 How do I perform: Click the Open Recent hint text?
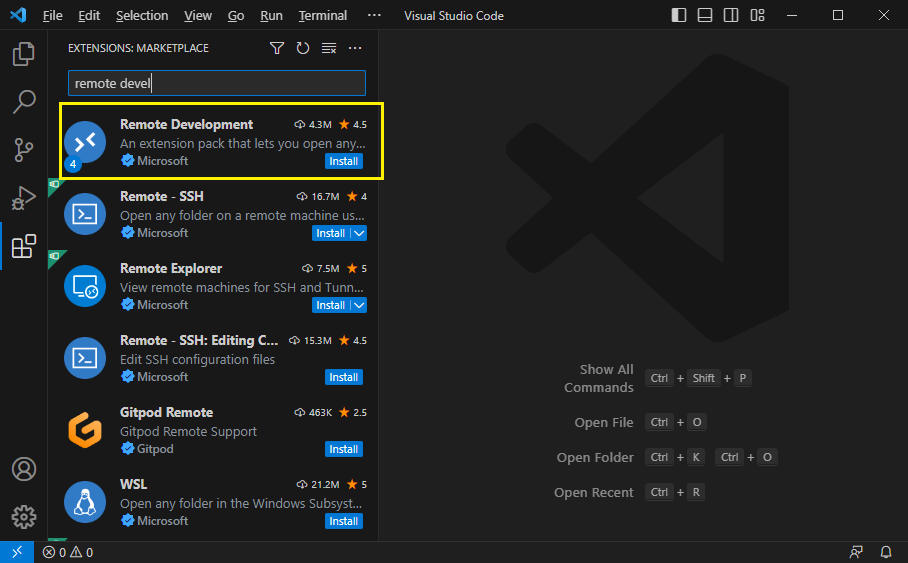click(594, 492)
